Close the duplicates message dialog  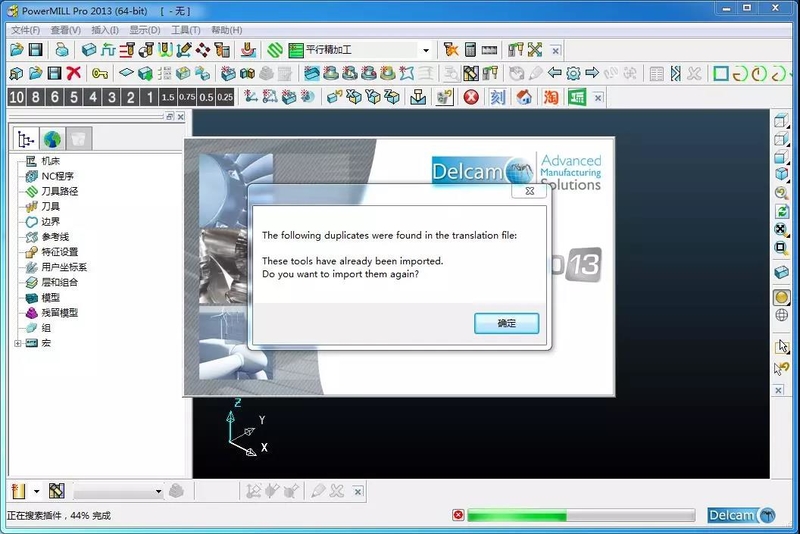530,191
